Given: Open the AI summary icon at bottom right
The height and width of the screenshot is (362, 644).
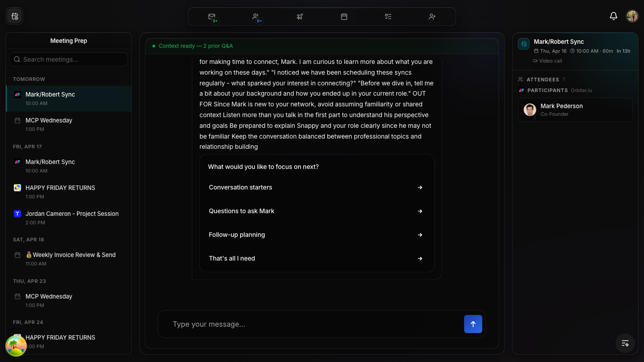Looking at the screenshot, I should (625, 343).
